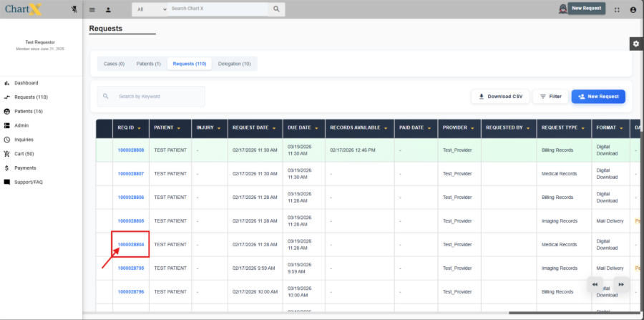
Task: Sort by the REQUESTED BY column arrow
Action: [x=528, y=128]
